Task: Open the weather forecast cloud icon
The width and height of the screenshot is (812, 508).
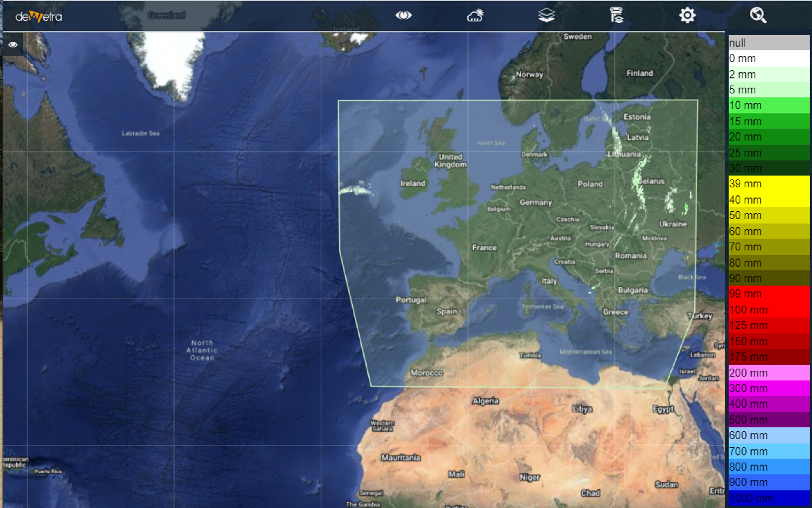Action: pyautogui.click(x=475, y=16)
